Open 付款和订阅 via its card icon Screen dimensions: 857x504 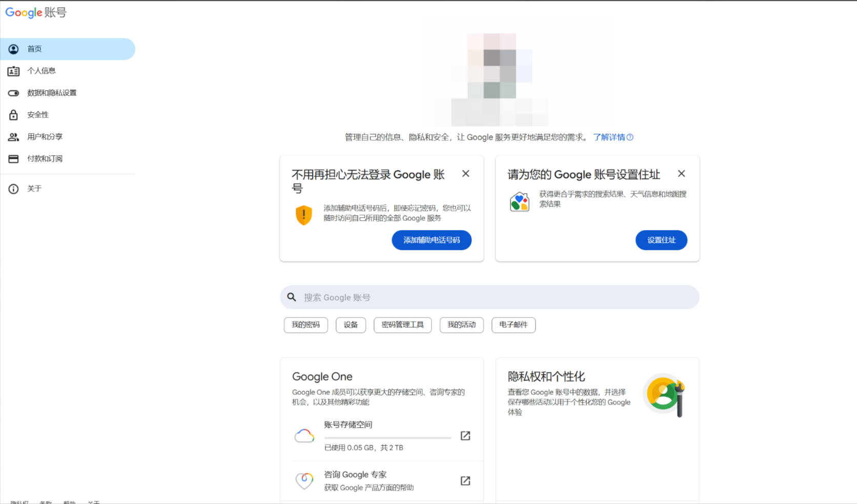[x=13, y=159]
